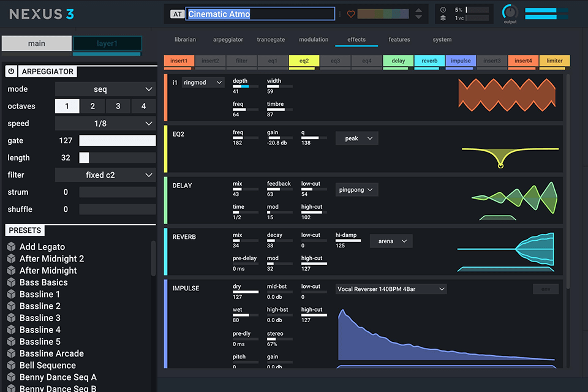Toggle the limiter effect slot

[554, 61]
